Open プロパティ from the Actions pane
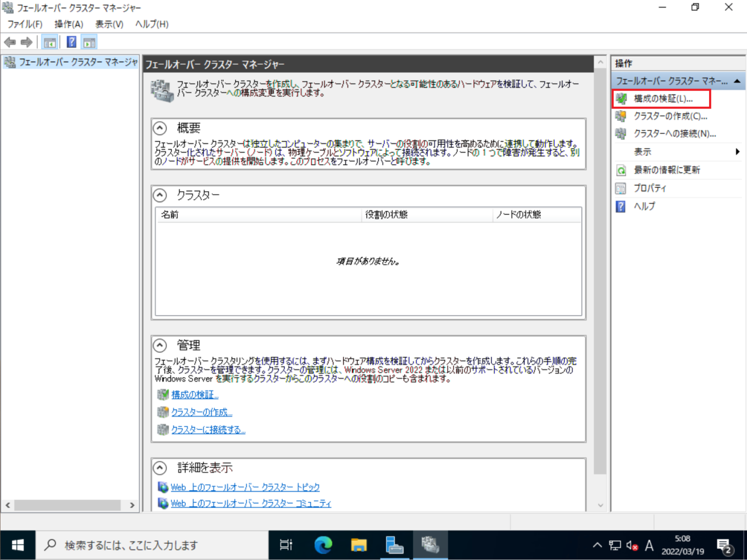Screen dimensions: 747x560 (649, 188)
